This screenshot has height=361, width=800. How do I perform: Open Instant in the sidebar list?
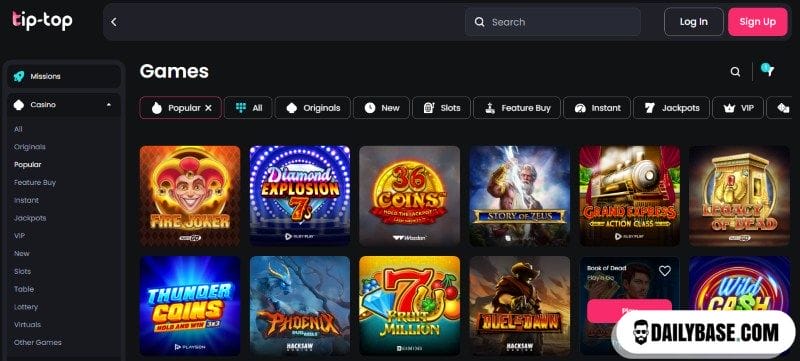(x=26, y=200)
